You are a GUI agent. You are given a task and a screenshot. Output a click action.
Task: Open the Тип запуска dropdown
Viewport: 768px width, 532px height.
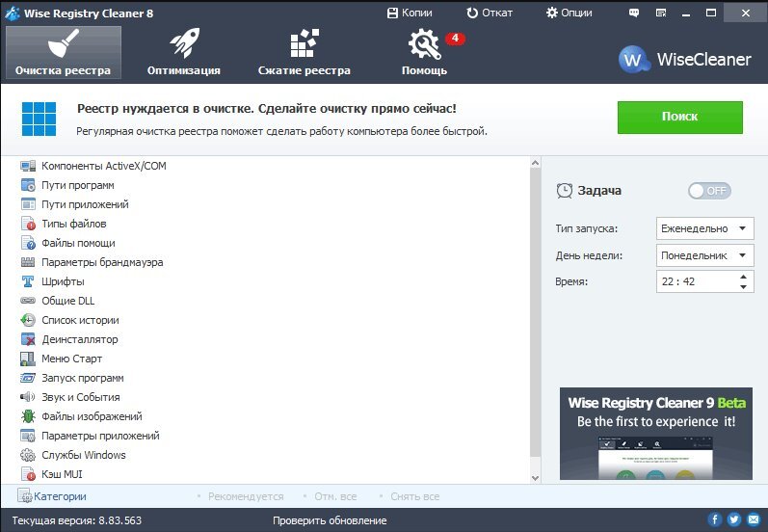(x=704, y=228)
